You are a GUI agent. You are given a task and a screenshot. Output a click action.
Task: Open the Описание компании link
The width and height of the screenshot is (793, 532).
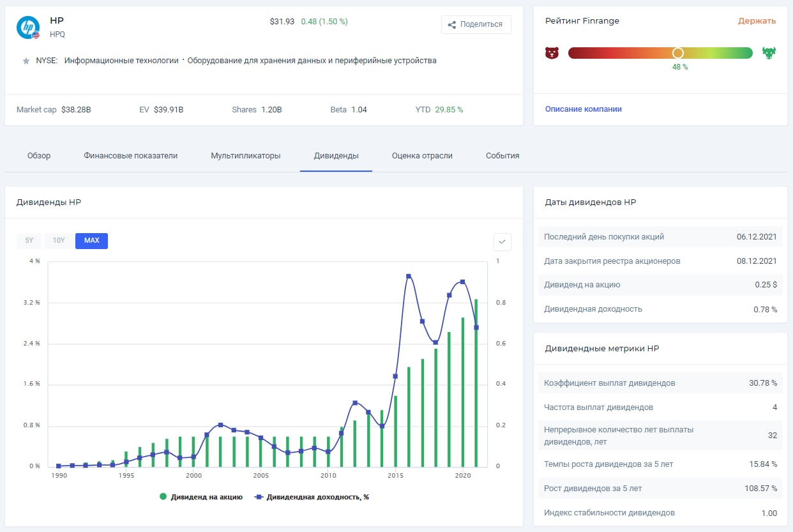[583, 109]
